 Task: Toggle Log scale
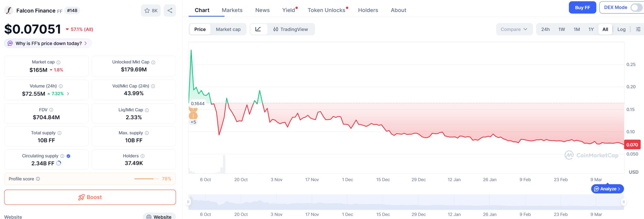[x=621, y=29]
